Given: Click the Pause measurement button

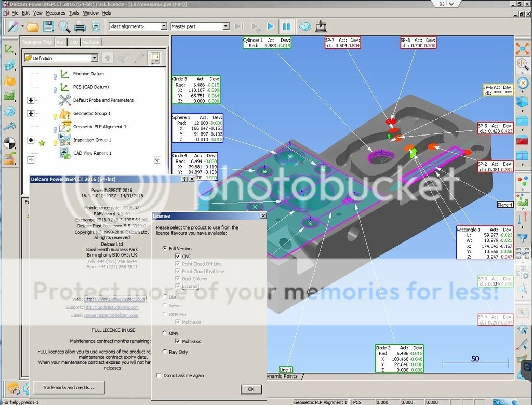Looking at the screenshot, I should [x=286, y=26].
